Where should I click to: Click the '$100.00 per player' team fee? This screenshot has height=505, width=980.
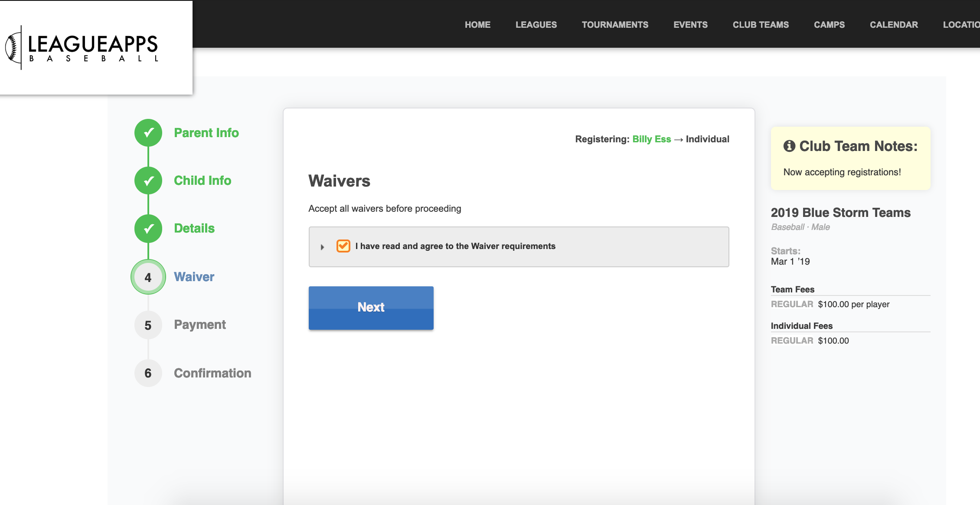pos(853,304)
